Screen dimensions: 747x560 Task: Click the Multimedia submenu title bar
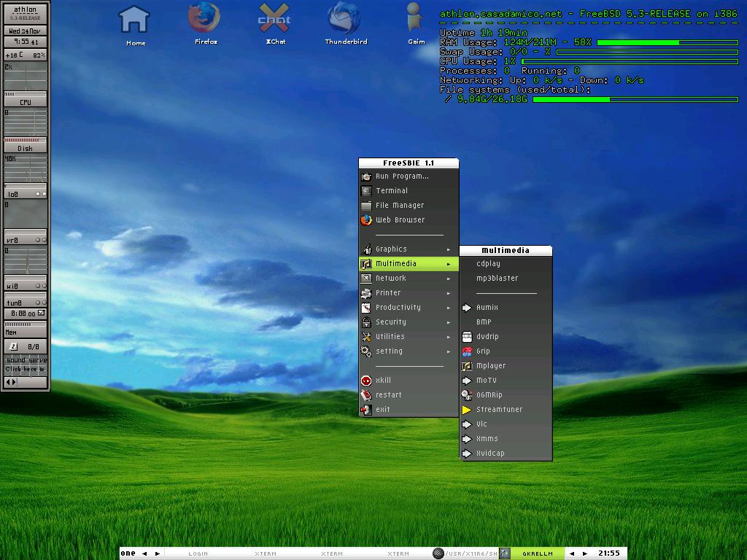point(506,250)
